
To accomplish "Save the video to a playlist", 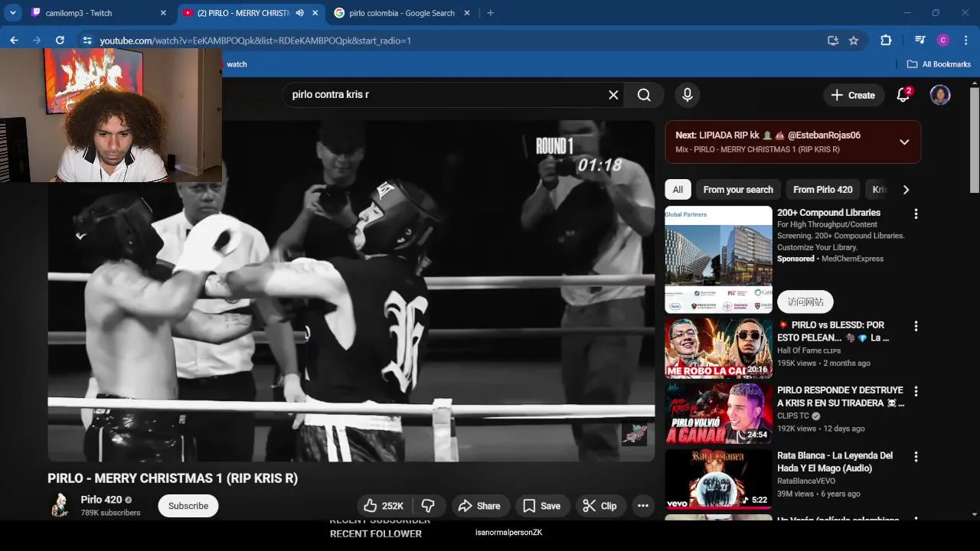I will 542,506.
